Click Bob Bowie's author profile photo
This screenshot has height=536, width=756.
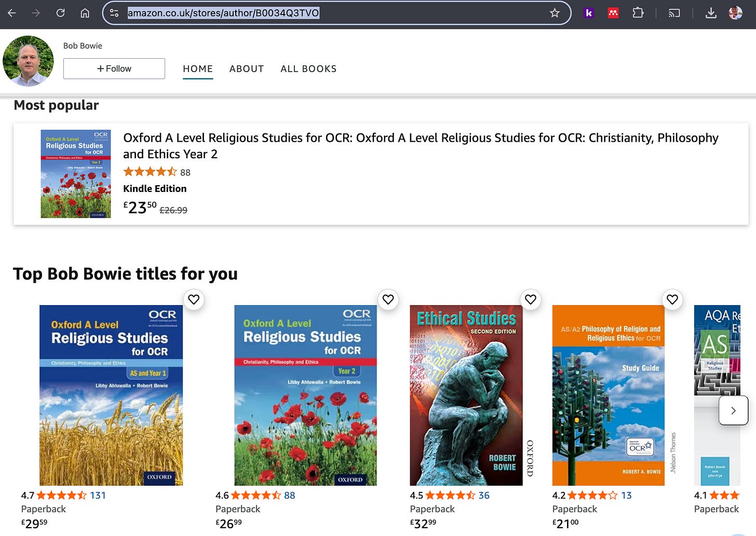coord(28,61)
